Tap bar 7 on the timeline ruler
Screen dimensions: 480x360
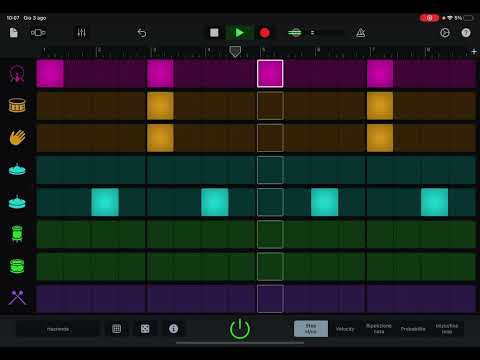pos(373,51)
